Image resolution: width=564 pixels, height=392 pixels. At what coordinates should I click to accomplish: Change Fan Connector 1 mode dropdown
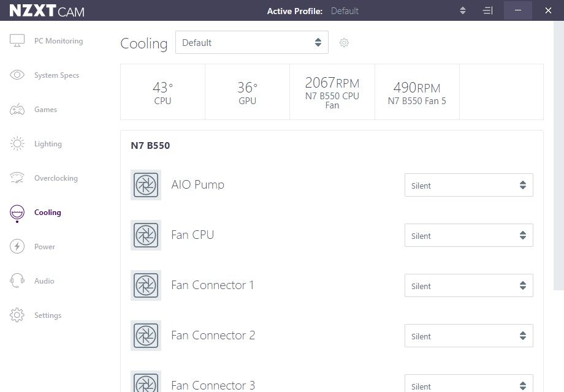pos(469,285)
